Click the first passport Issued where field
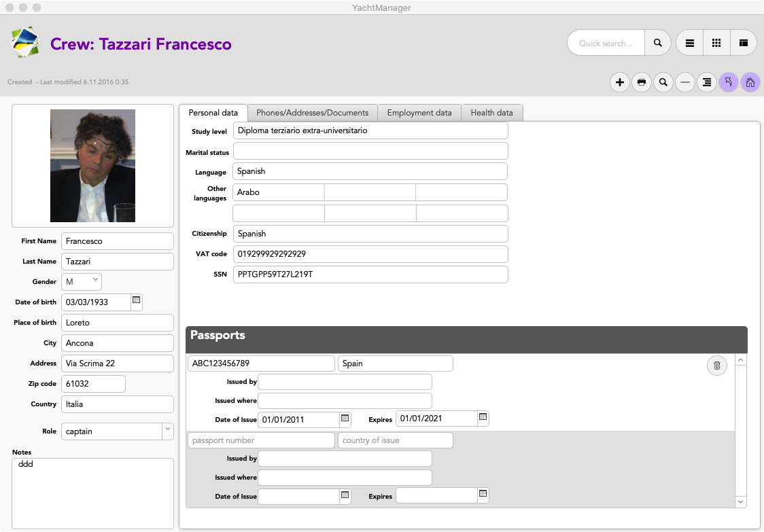The height and width of the screenshot is (532, 764). (x=345, y=401)
